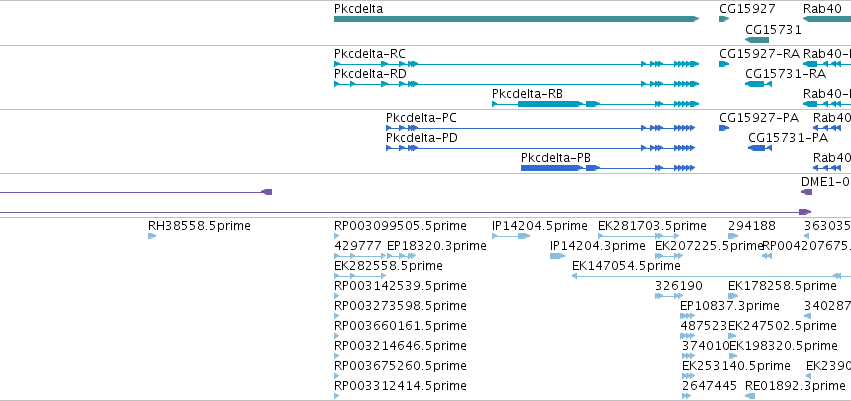Image resolution: width=851 pixels, height=401 pixels.
Task: Click the CG15731 gene glyph
Action: pyautogui.click(x=757, y=40)
